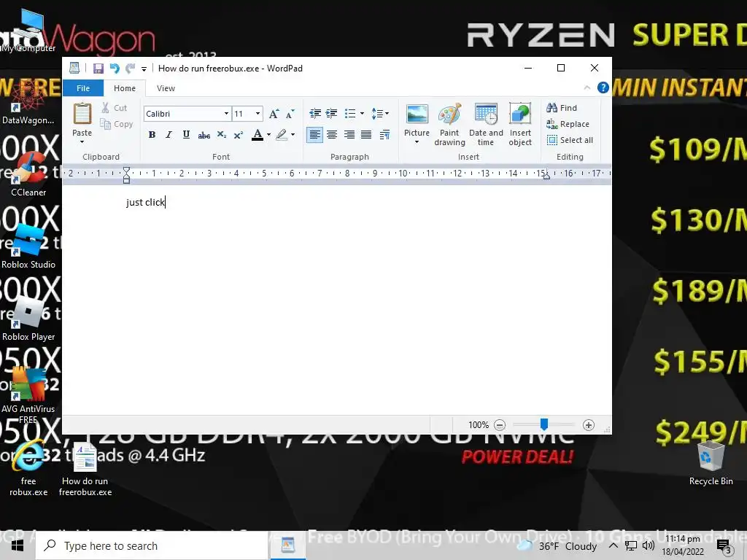The height and width of the screenshot is (560, 747).
Task: Start a bulleted list
Action: coord(350,113)
